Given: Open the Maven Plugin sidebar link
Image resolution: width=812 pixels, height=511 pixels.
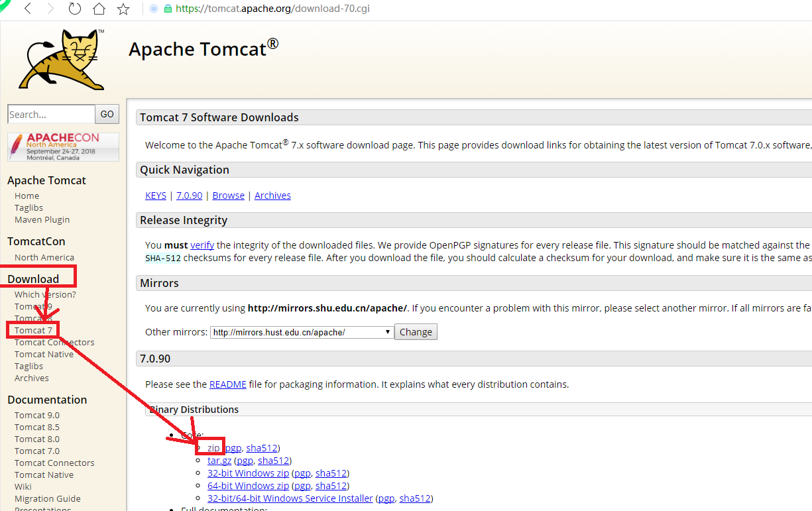Looking at the screenshot, I should click(x=42, y=219).
